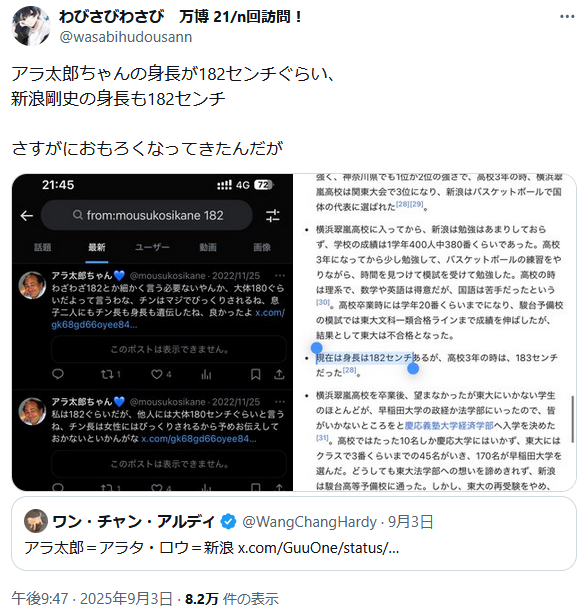The image size is (588, 616).
Task: Switch to the ユーザー tab
Action: pyautogui.click(x=152, y=247)
